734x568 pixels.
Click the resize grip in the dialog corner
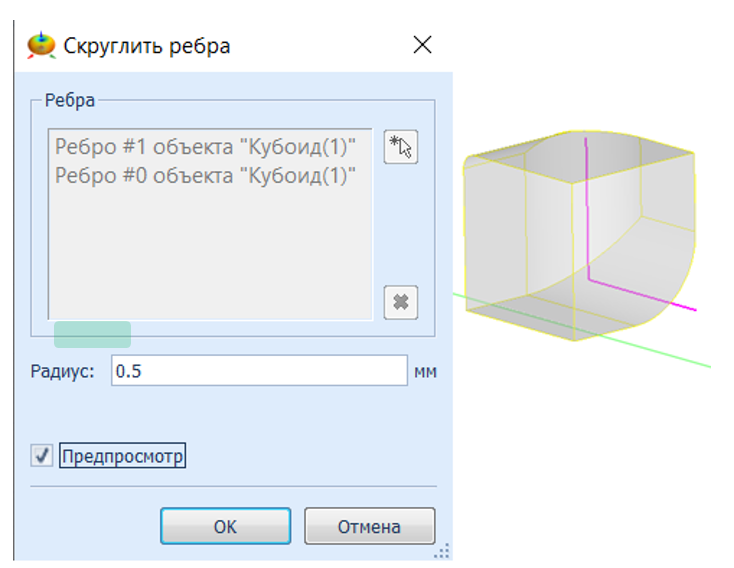coord(441,551)
